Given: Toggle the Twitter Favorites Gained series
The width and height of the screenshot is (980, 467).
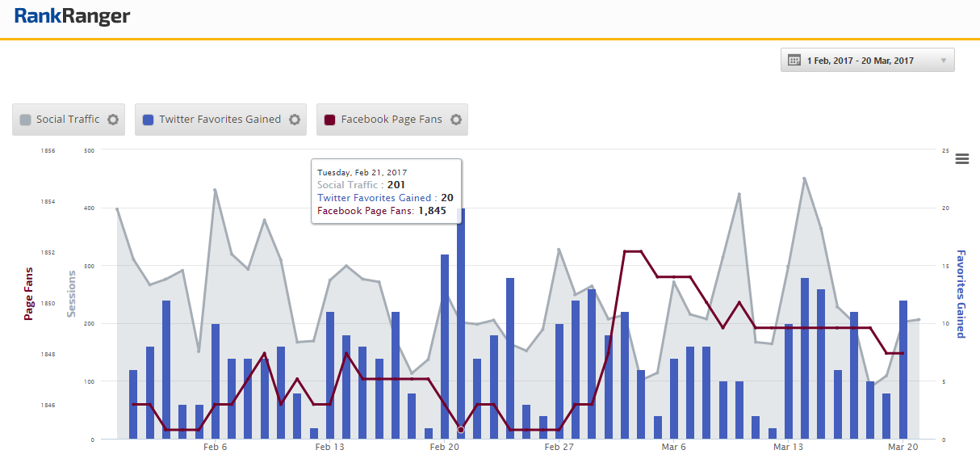Looking at the screenshot, I should (220, 120).
